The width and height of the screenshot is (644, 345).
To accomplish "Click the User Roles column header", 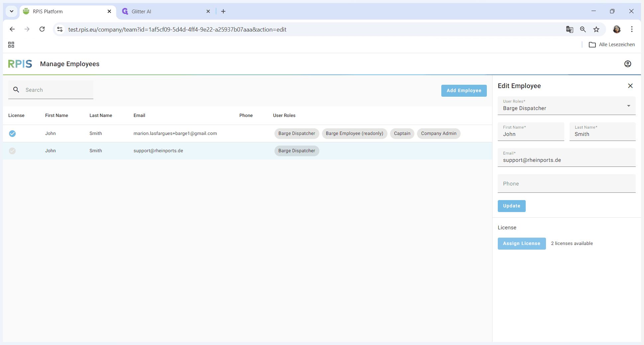I will pyautogui.click(x=284, y=116).
